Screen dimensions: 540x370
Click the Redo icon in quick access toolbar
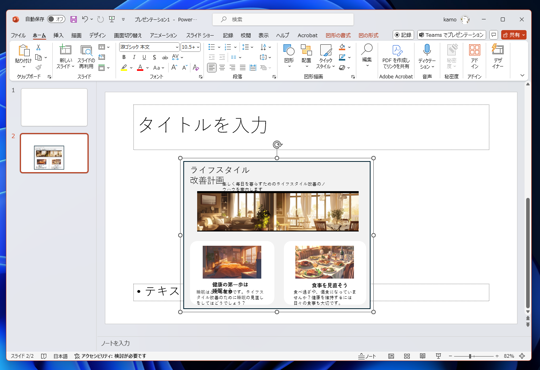pos(100,19)
